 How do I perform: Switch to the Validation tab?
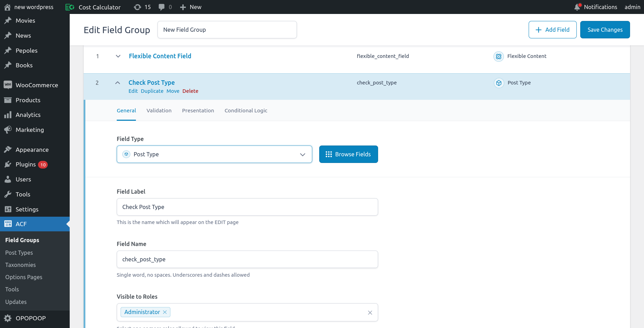click(159, 111)
